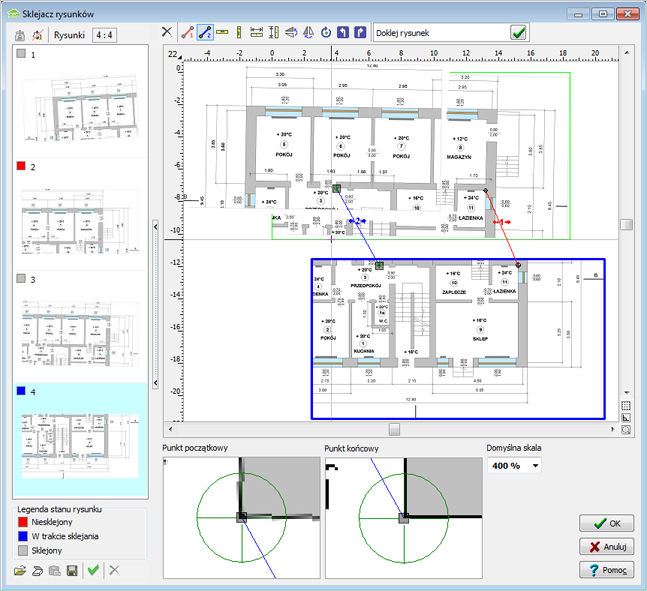
Task: Click the horizontal scrollbar thumb of canvas
Action: coord(394,429)
